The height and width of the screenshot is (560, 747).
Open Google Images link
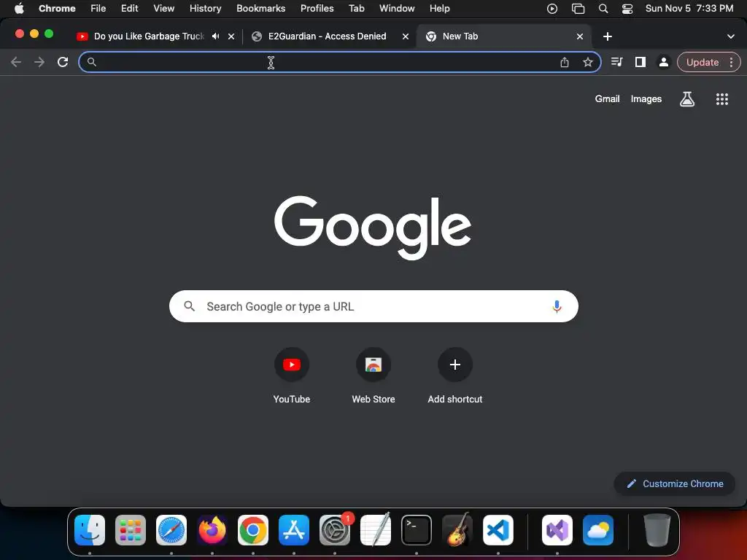tap(646, 98)
